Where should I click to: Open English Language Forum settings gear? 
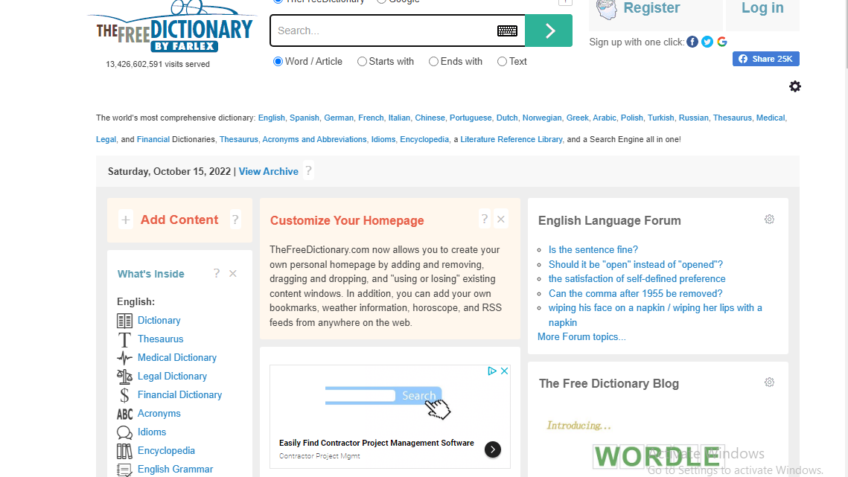pyautogui.click(x=769, y=219)
